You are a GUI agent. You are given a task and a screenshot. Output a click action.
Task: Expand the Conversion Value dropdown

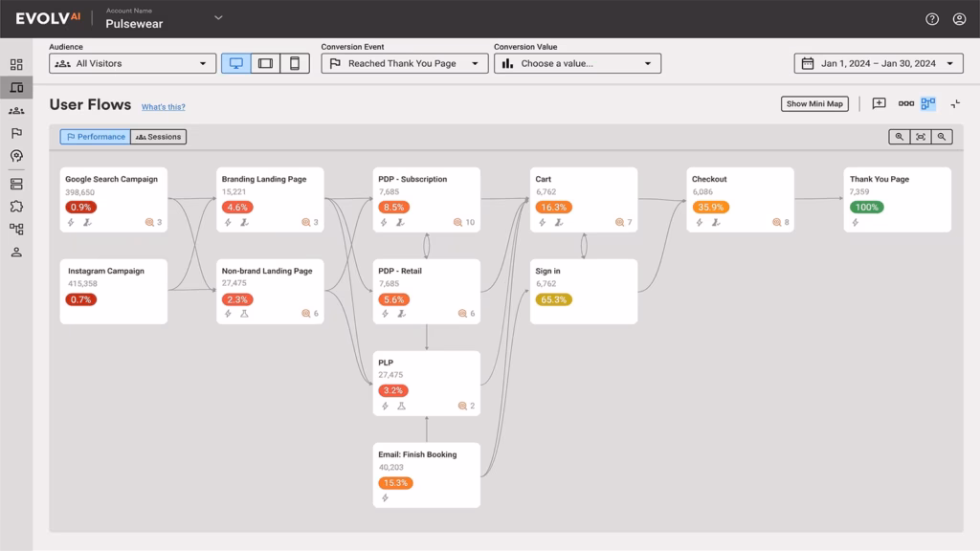click(x=577, y=63)
